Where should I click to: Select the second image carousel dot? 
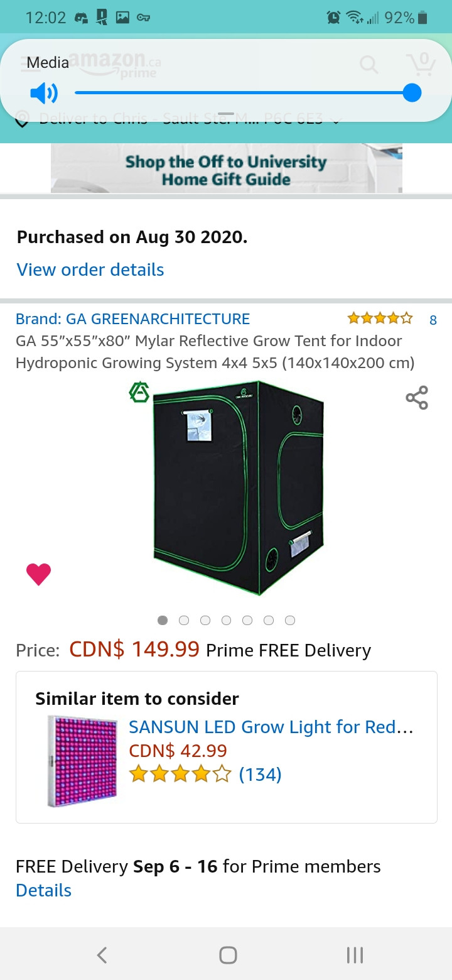[x=184, y=621]
